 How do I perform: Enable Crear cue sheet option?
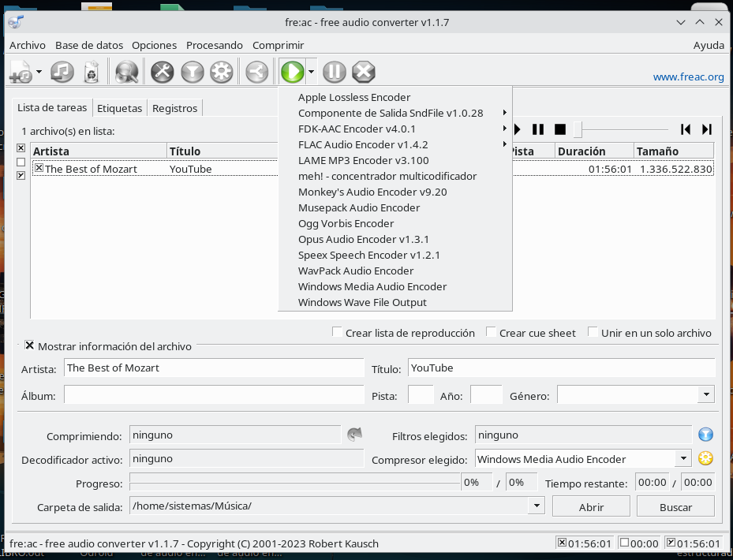[x=491, y=332]
